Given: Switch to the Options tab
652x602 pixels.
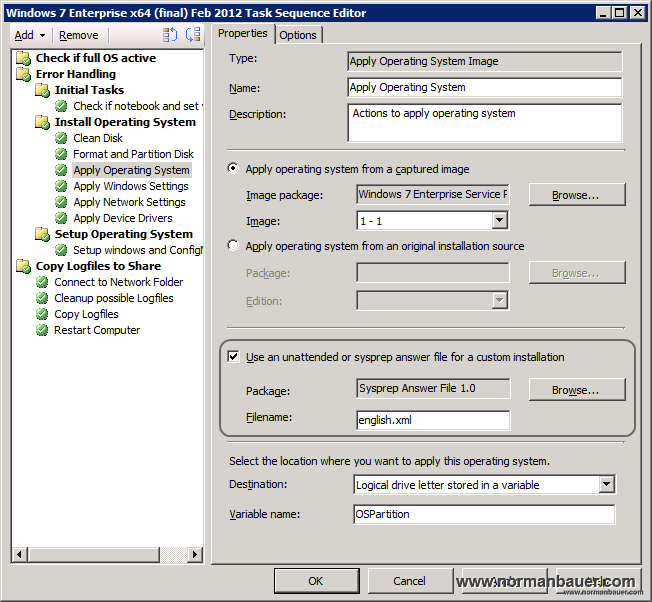Looking at the screenshot, I should 298,35.
